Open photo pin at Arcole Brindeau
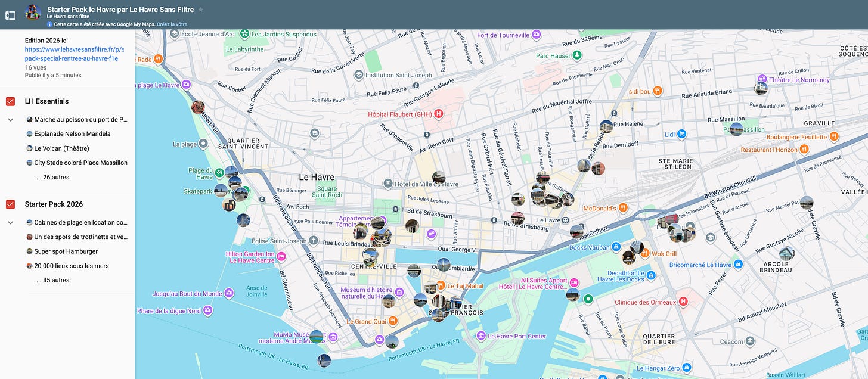Viewport: 868px width, 379px height. click(787, 254)
